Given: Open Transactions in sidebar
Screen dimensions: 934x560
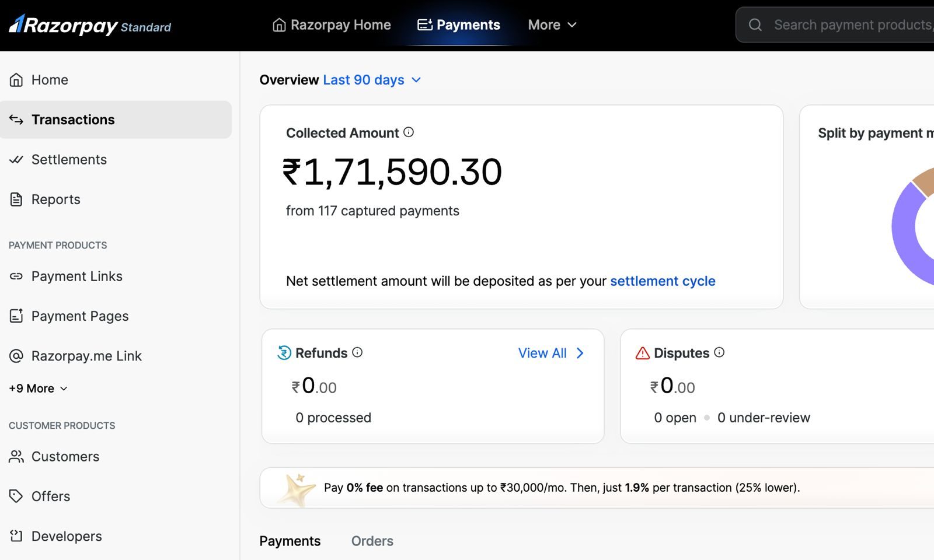Looking at the screenshot, I should click(116, 120).
